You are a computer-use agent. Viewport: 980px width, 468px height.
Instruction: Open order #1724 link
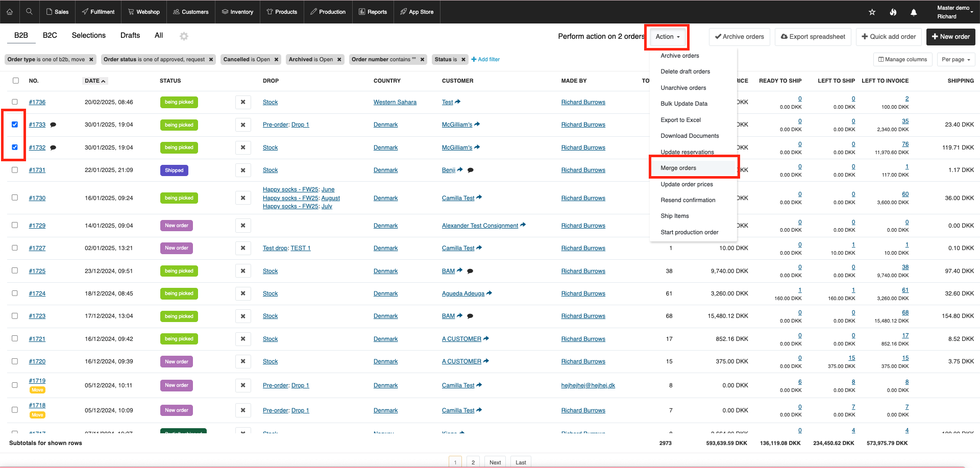coord(37,293)
